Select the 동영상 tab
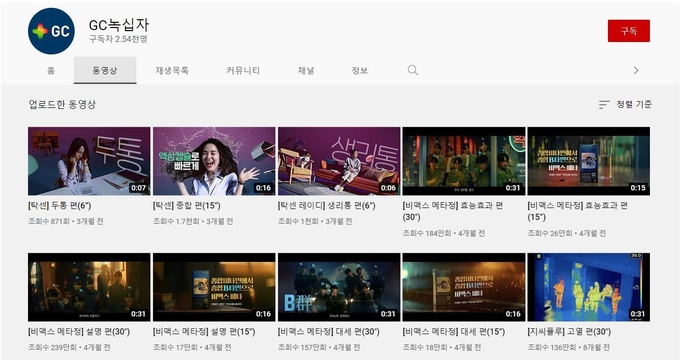This screenshot has height=360, width=680. pyautogui.click(x=105, y=70)
